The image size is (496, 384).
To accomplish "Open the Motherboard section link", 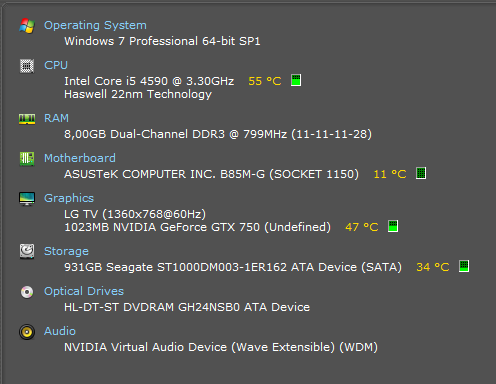I will 80,158.
